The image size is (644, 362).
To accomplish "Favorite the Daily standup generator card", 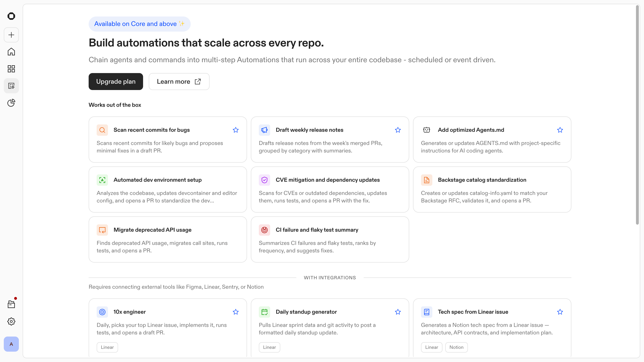I will click(x=398, y=312).
